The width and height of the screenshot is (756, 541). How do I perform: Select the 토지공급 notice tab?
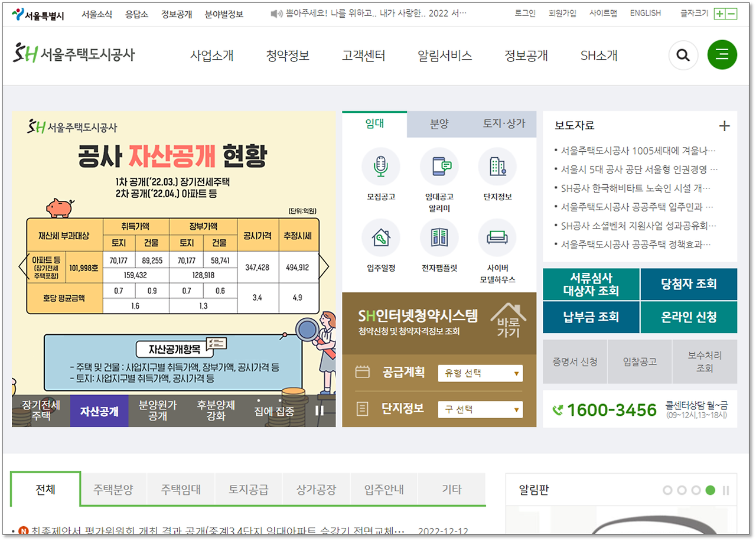tap(248, 490)
